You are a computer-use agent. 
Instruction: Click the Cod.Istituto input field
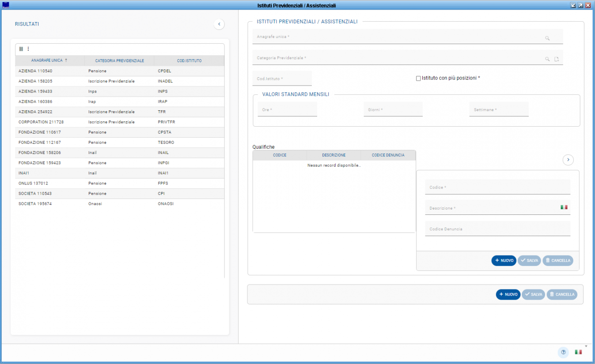tap(282, 79)
